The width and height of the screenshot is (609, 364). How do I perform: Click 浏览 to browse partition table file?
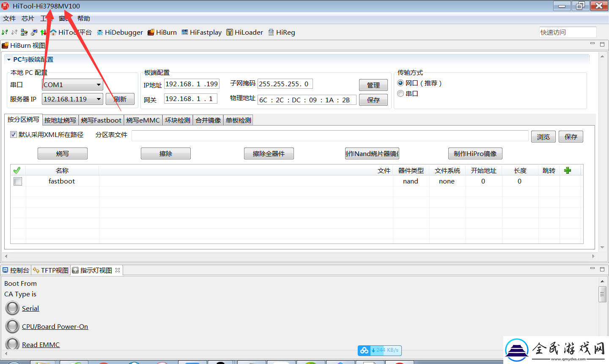click(x=543, y=137)
